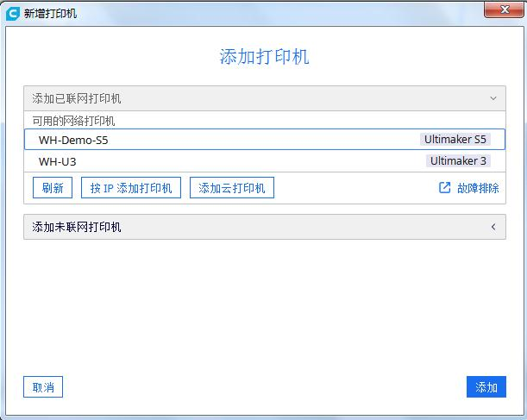Click the Ultimaker S5 type label
The width and height of the screenshot is (527, 420).
tap(455, 140)
